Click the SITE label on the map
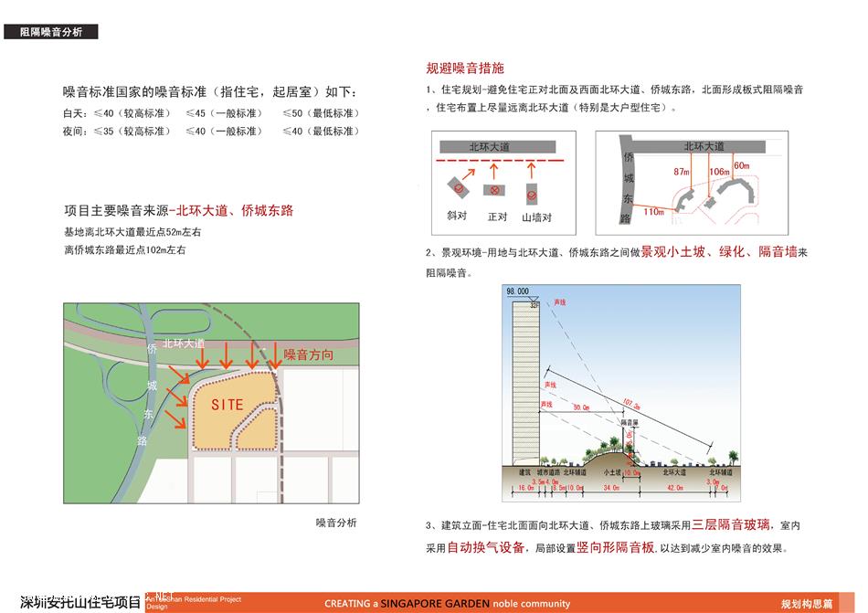This screenshot has height=613, width=868. coord(227,405)
